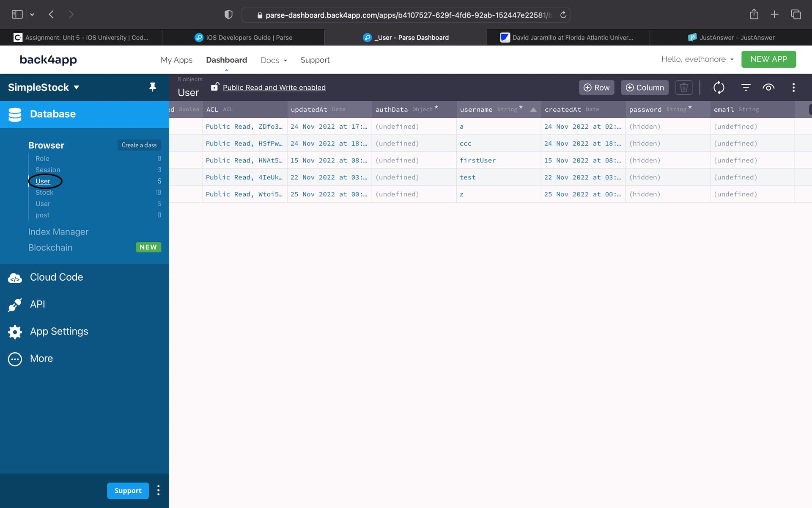The height and width of the screenshot is (508, 812).
Task: Go to My Apps in top navigation
Action: point(176,60)
